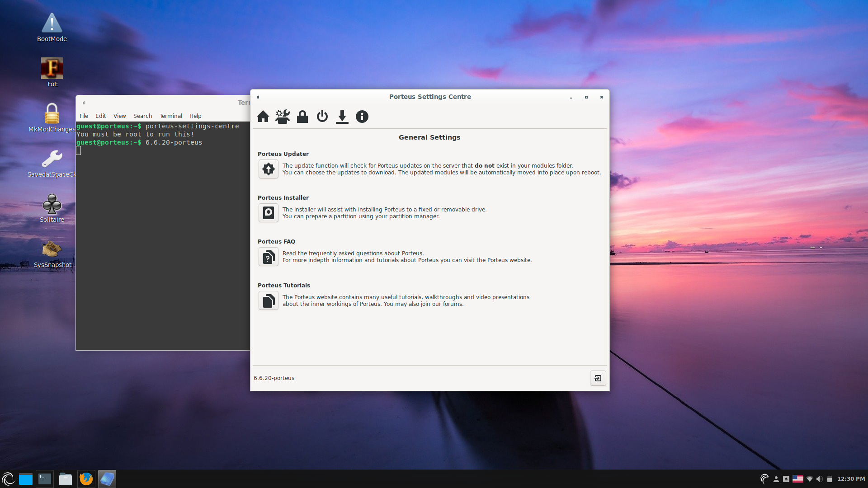Click the power boot settings icon
Viewport: 868px width, 488px height.
(x=322, y=117)
